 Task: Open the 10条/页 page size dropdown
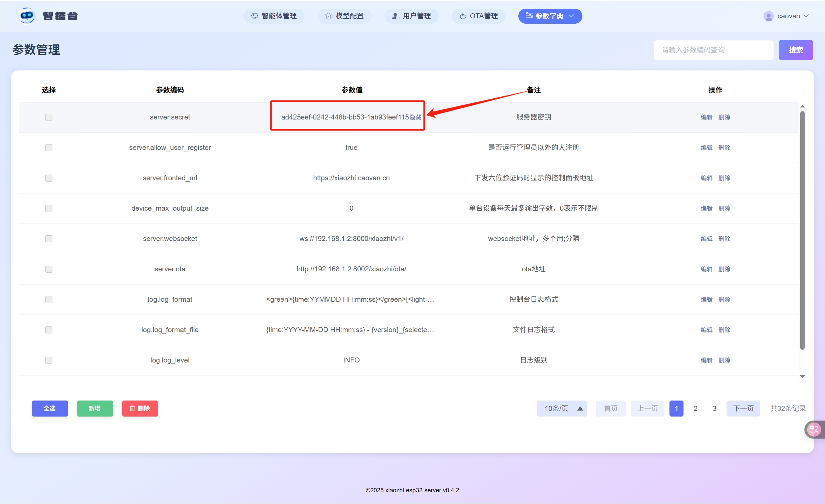point(561,409)
